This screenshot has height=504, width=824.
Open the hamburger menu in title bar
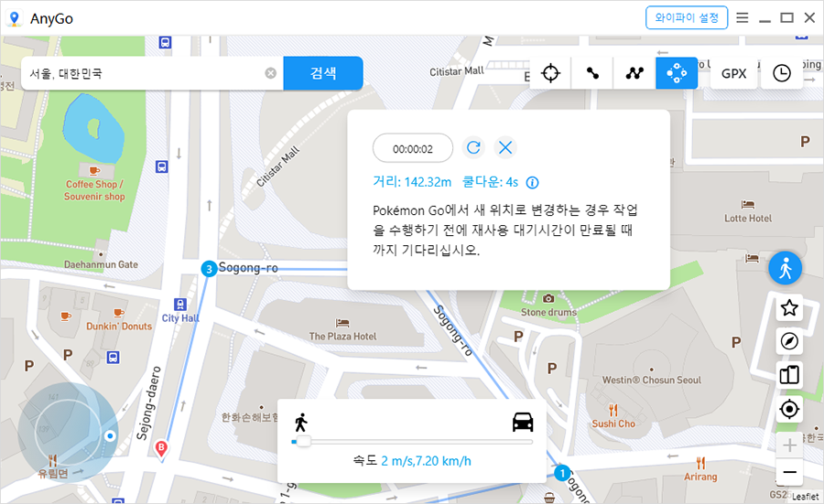click(x=743, y=17)
